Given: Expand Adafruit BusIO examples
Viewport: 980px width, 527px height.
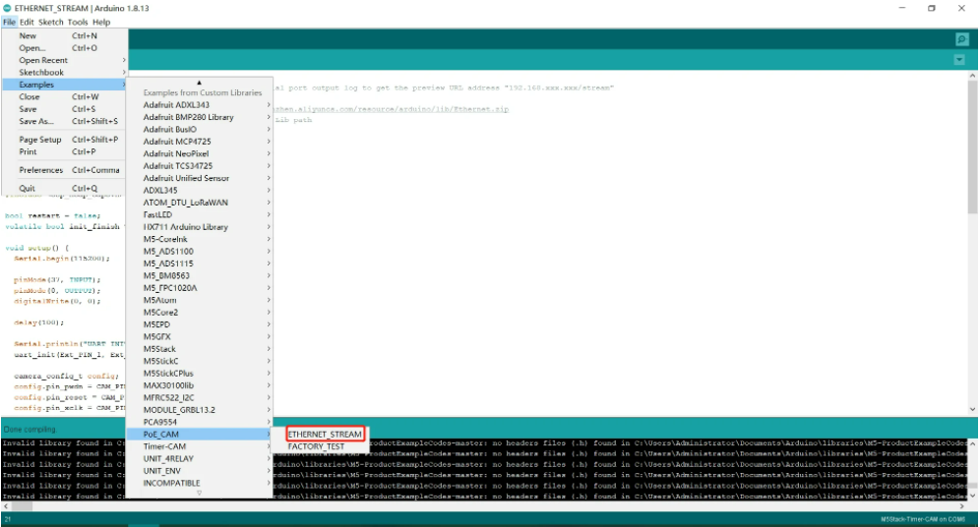Looking at the screenshot, I should click(200, 129).
